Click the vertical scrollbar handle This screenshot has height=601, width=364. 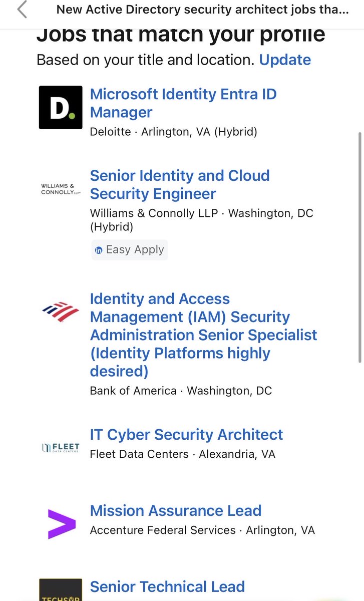click(x=359, y=247)
